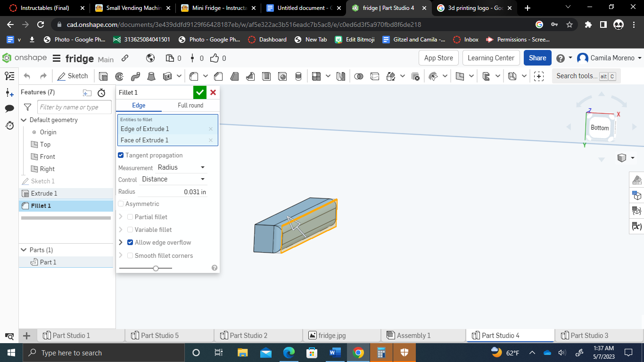Select the Extrude tool

click(103, 76)
